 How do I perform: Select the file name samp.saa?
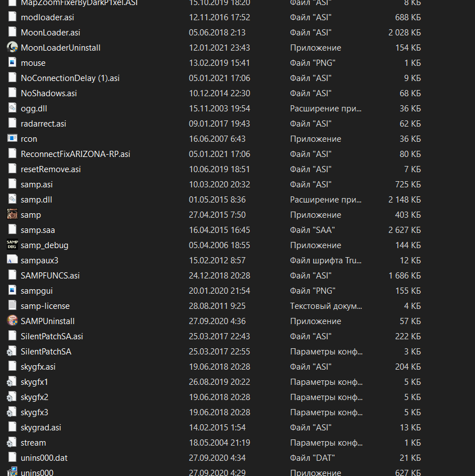38,230
